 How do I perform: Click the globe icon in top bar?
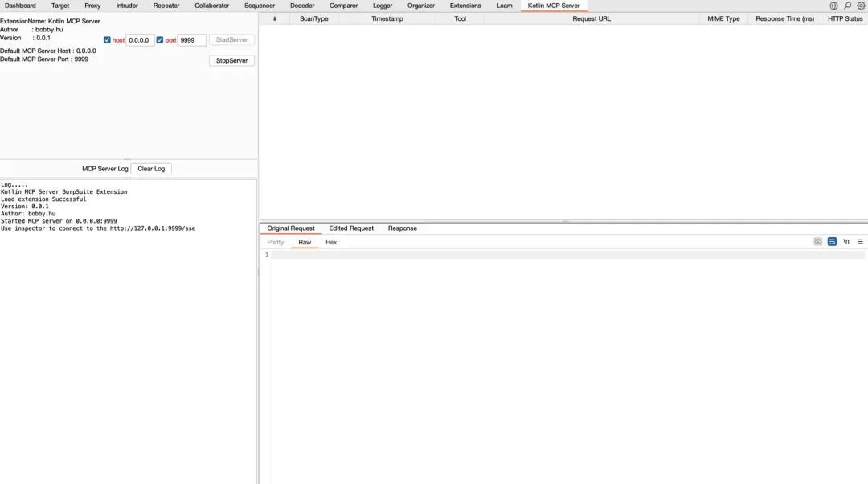click(x=833, y=6)
